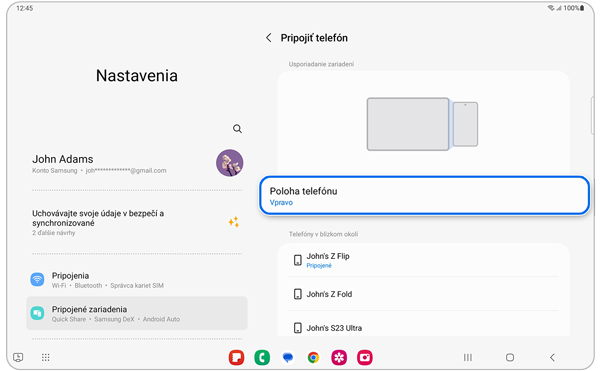Screen dimensions: 600x371
Task: Tap battery indicator in status bar
Action: coord(582,8)
